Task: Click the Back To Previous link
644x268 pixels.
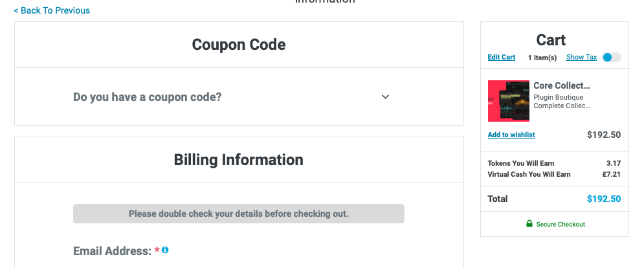Action: pyautogui.click(x=52, y=11)
